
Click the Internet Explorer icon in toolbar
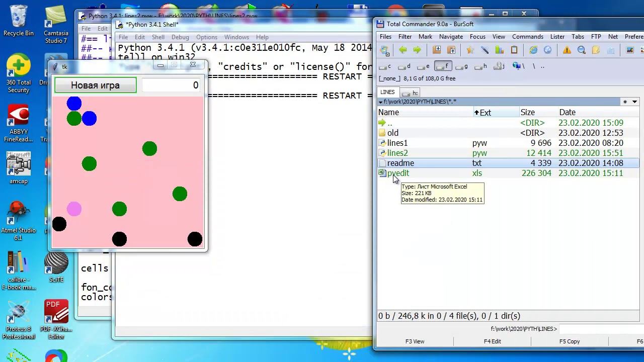(533, 50)
